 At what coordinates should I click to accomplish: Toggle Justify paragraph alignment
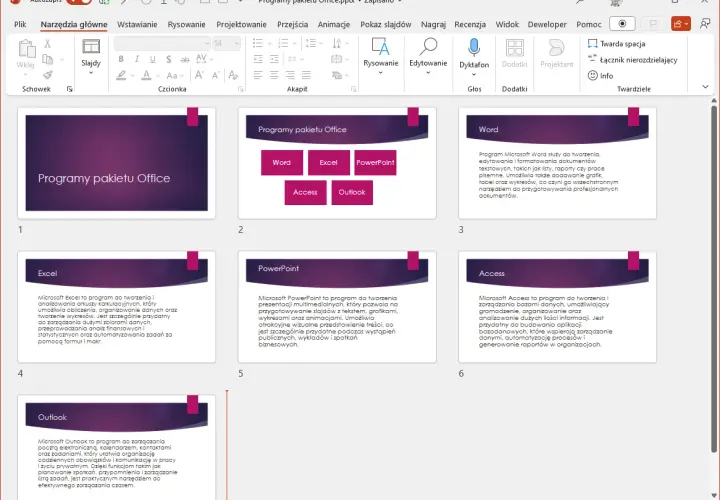pos(306,75)
